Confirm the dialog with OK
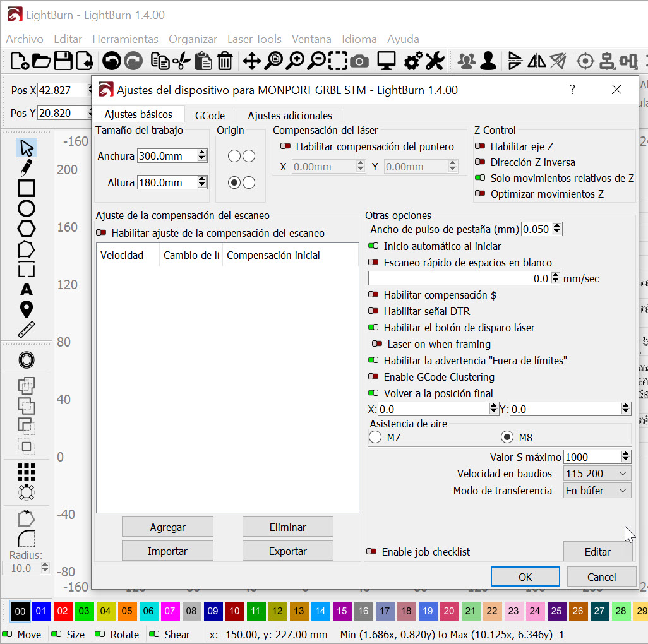Image resolution: width=648 pixels, height=644 pixels. (525, 576)
